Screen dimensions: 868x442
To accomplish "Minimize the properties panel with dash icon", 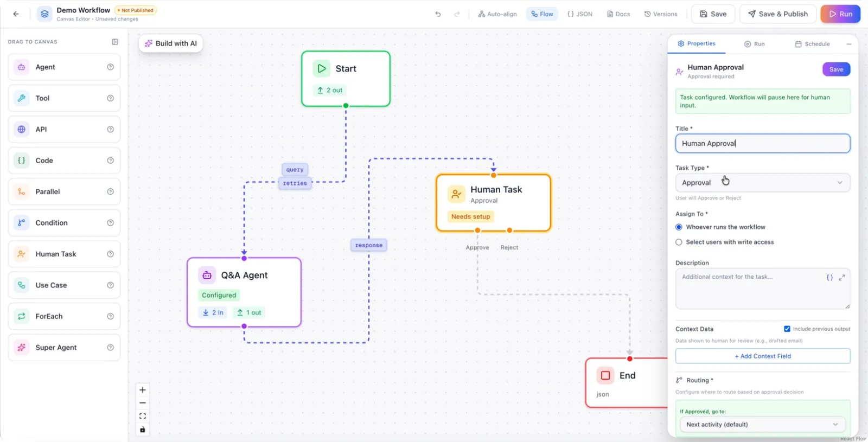I will 849,44.
